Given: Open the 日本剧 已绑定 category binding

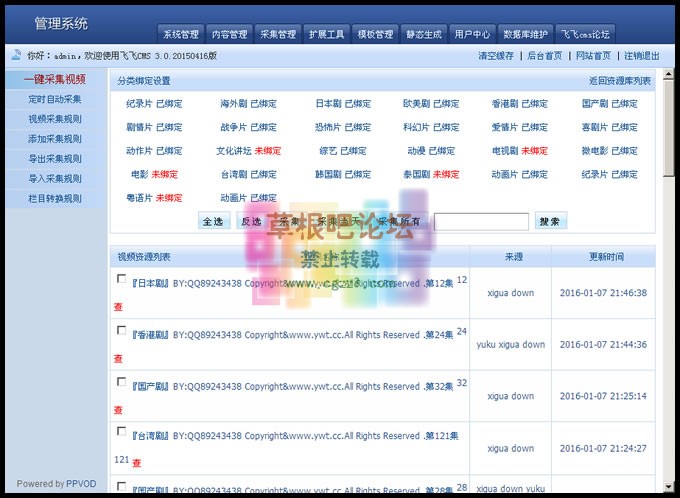Looking at the screenshot, I should pos(343,104).
